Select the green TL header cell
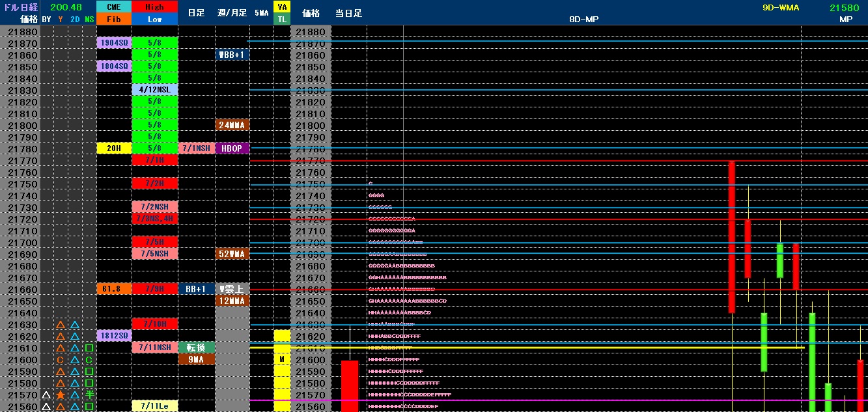868x412 pixels. point(282,20)
